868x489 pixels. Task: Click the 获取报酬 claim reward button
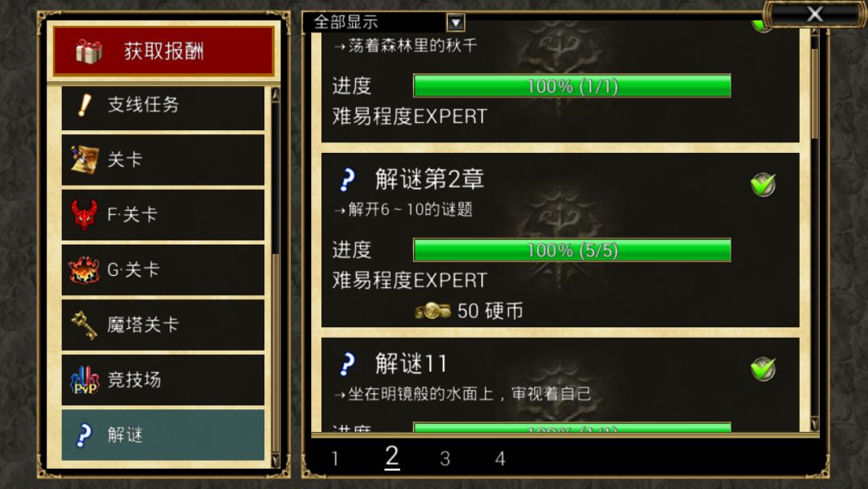(163, 51)
